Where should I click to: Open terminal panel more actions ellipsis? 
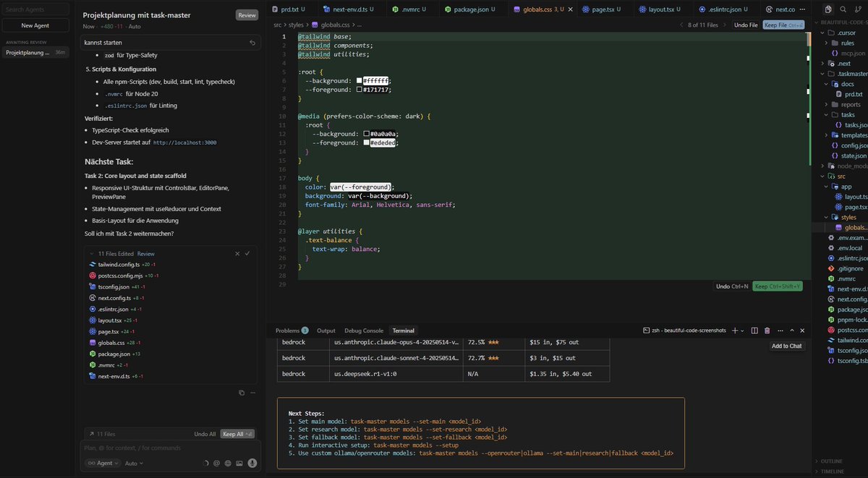tap(779, 330)
